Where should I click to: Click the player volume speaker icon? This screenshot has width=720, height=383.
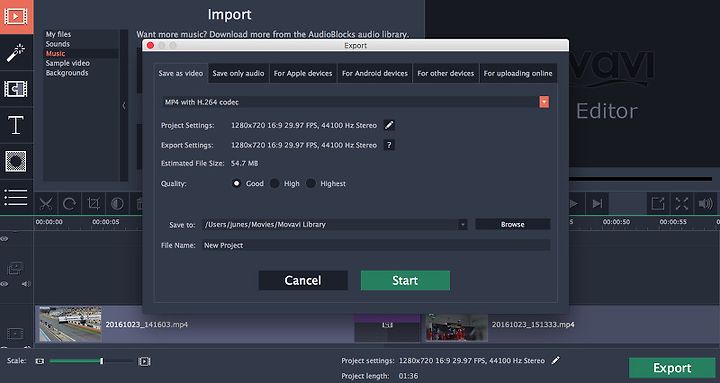(706, 203)
